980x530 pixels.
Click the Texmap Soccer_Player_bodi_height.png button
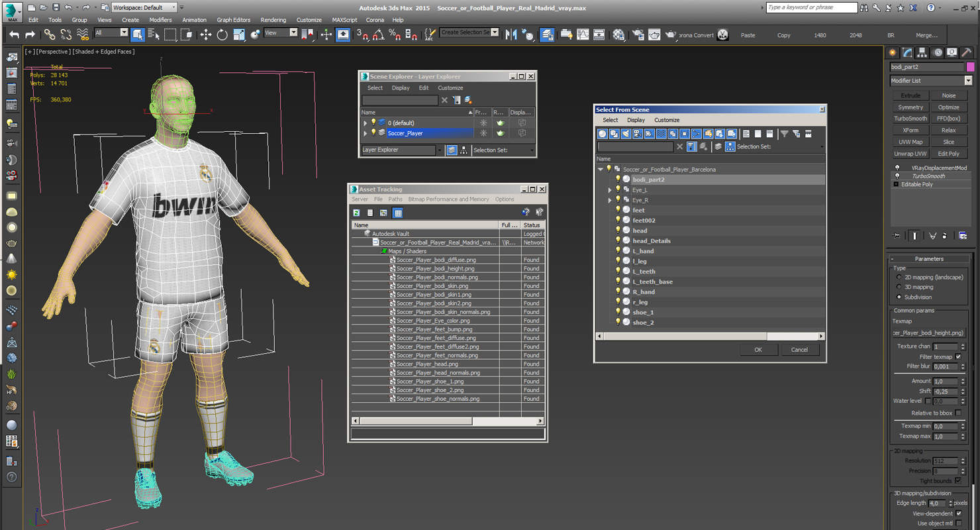(x=928, y=333)
